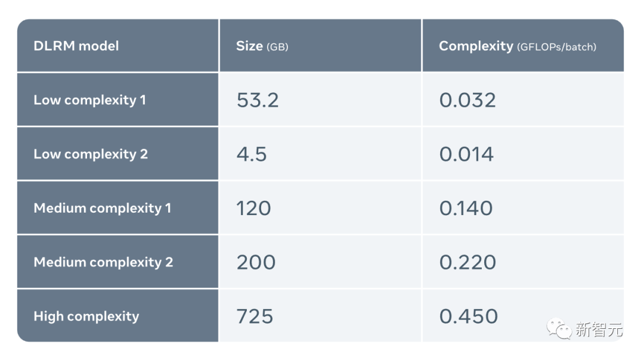The height and width of the screenshot is (358, 644).
Task: Click the 0.032 complexity value
Action: (x=467, y=100)
